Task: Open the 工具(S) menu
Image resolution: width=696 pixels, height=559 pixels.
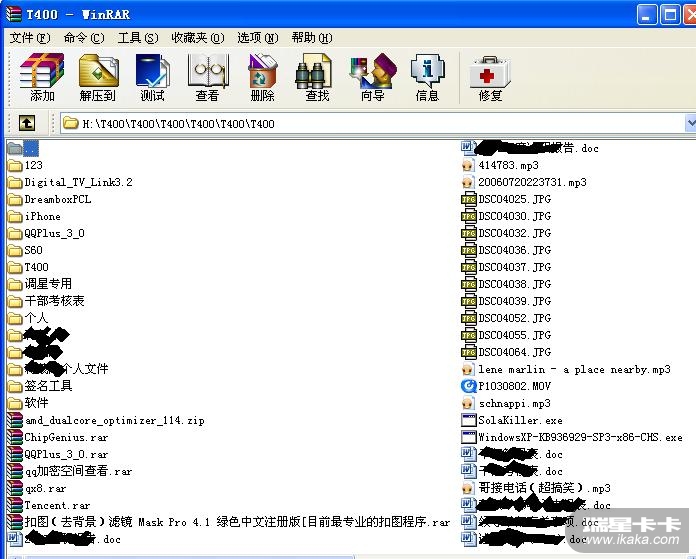Action: point(138,38)
